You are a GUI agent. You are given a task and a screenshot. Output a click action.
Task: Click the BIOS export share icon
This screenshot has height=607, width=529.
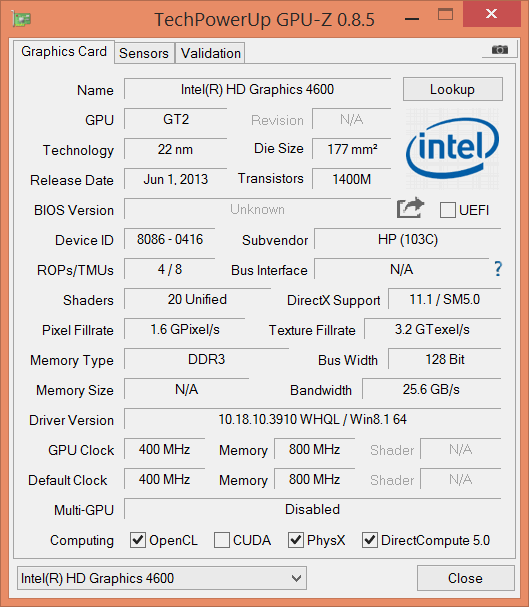(x=411, y=208)
